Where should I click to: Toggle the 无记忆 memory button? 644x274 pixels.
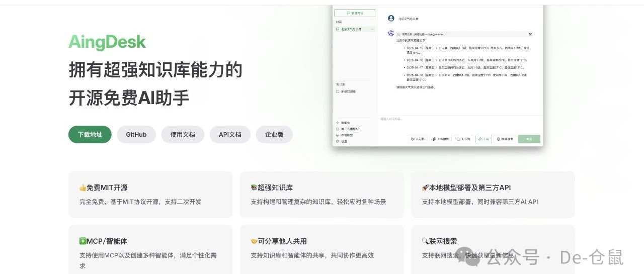click(x=418, y=139)
